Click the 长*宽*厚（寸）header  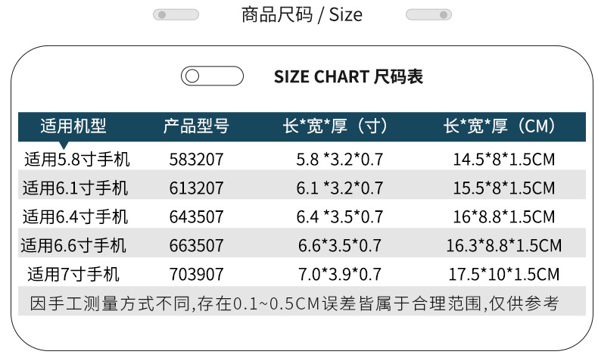(x=336, y=126)
